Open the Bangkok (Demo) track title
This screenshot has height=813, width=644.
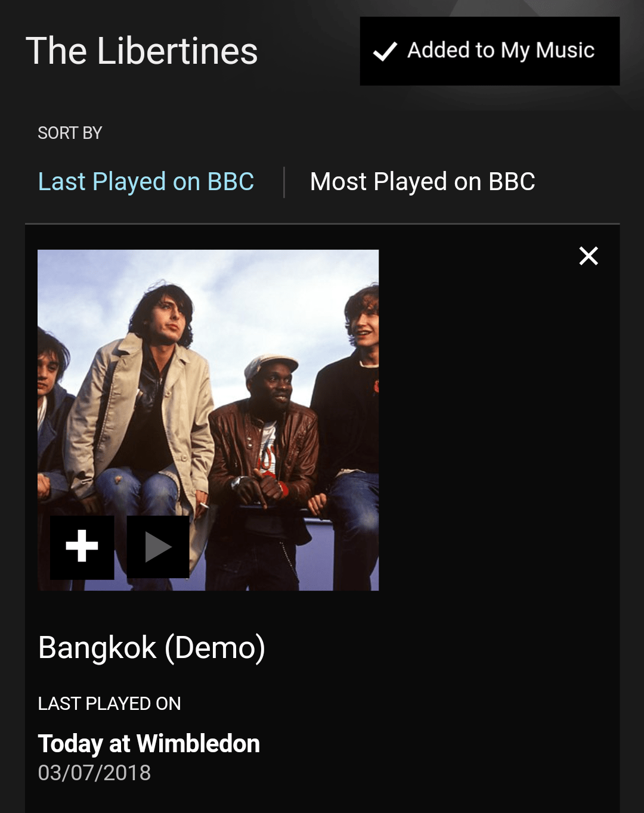[x=151, y=647]
